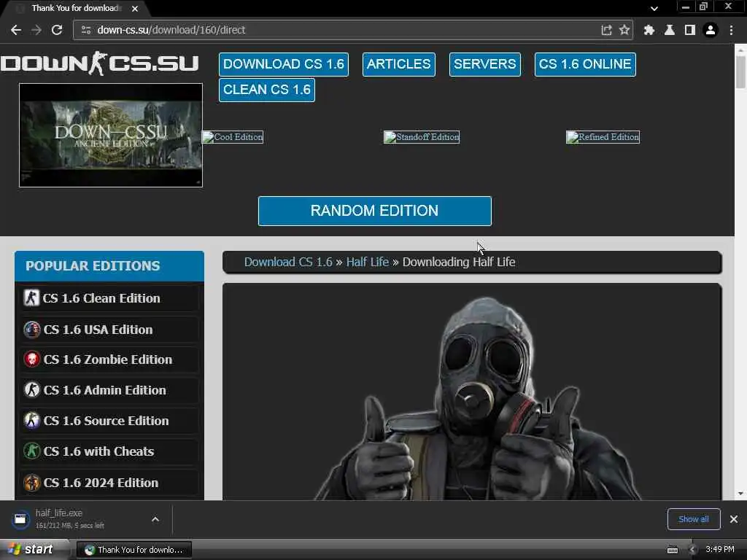Open CS 1.6 Source Edition link
The image size is (747, 560).
[x=107, y=421]
